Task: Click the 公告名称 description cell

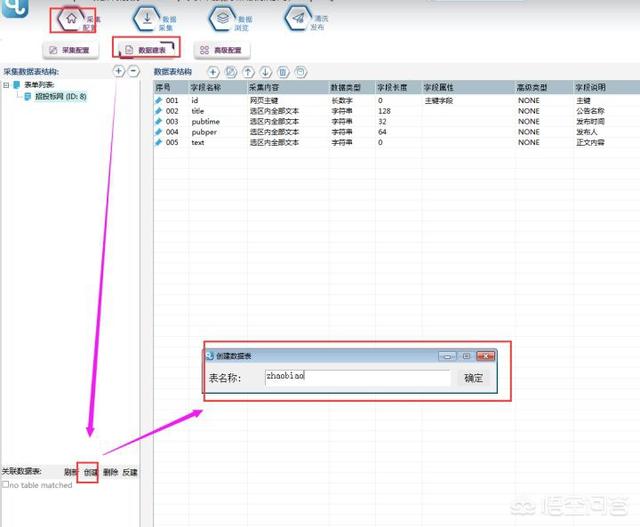Action: click(x=590, y=111)
